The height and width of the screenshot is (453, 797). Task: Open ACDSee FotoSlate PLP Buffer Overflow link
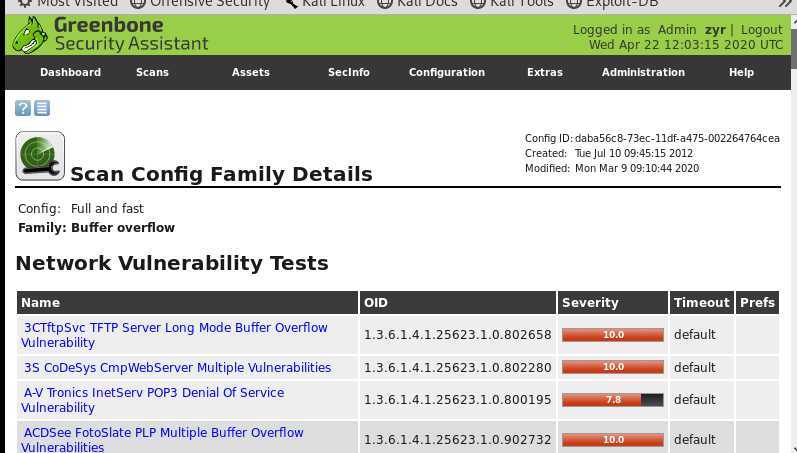coord(162,439)
